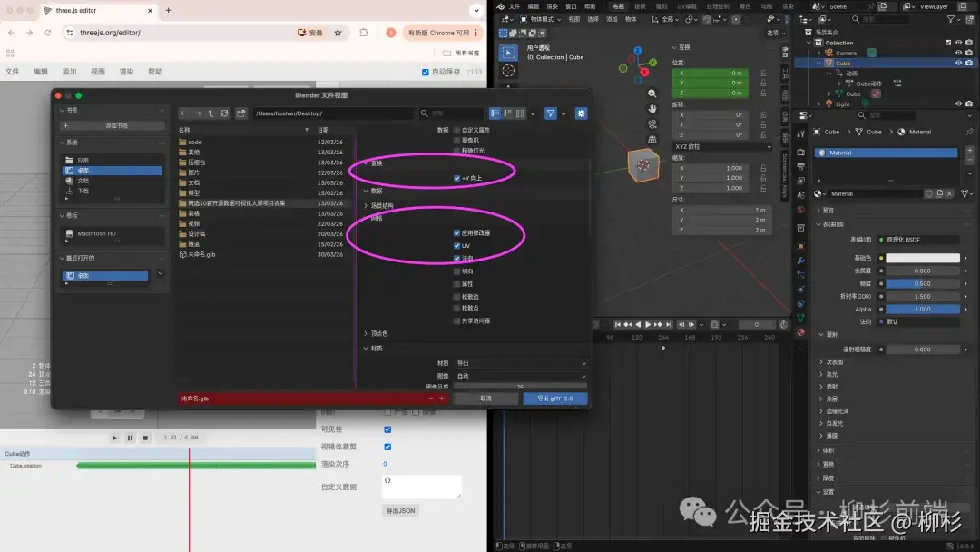Toggle +Y up checkbox
Viewport: 980px width, 552px height.
456,178
